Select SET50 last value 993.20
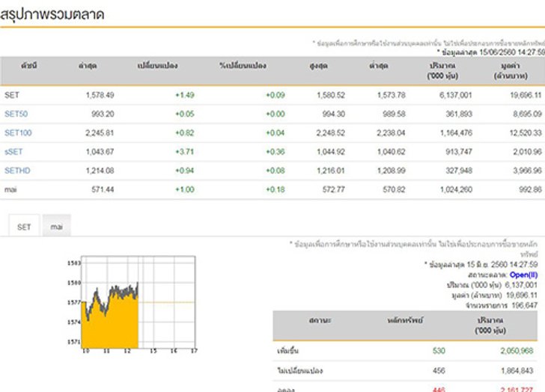This screenshot has height=392, width=545. 103,114
